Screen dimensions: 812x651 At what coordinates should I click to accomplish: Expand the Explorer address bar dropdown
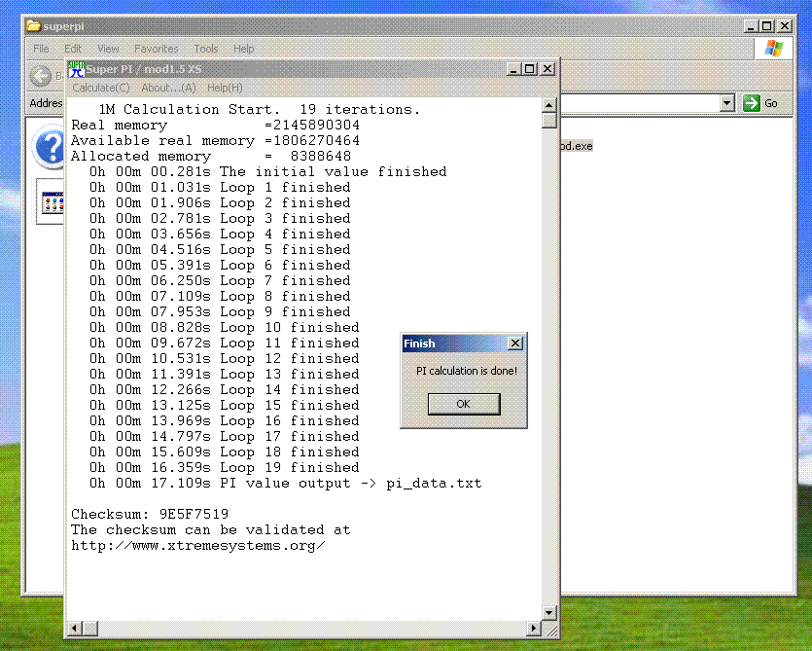pyautogui.click(x=727, y=103)
